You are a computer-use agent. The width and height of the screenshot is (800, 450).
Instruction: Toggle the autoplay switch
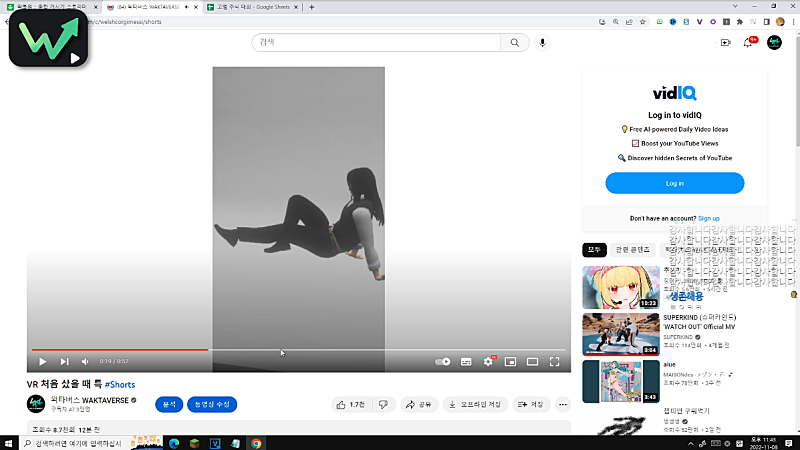click(x=442, y=361)
